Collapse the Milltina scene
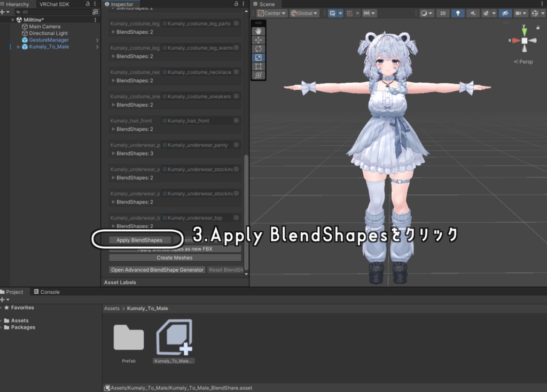The image size is (547, 392). (x=13, y=20)
